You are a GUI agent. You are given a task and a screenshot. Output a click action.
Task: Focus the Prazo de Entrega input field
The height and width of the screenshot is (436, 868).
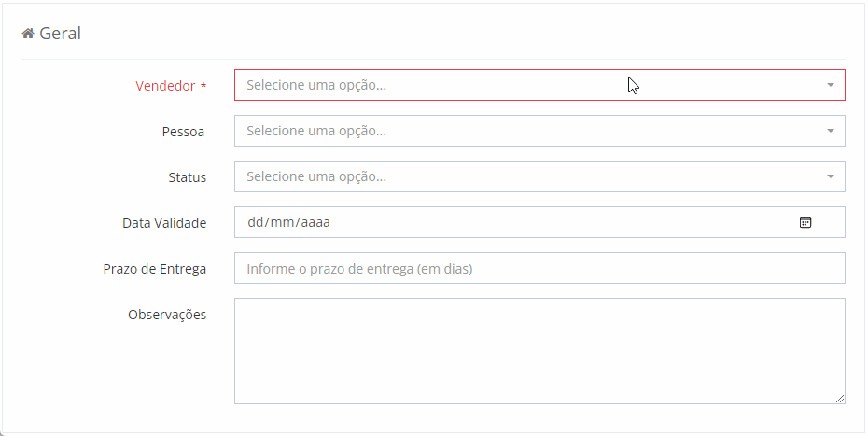coord(539,269)
